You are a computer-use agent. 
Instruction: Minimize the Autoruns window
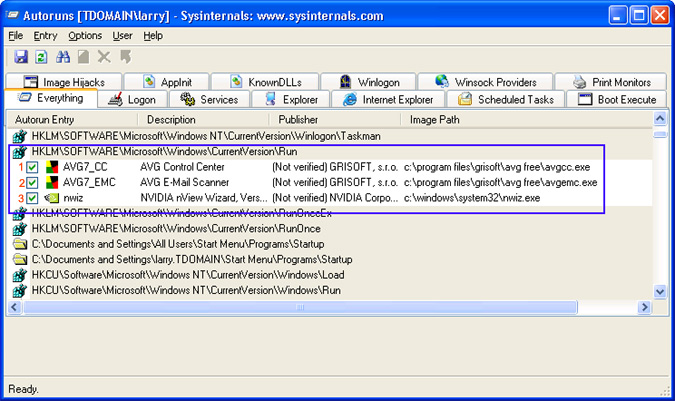click(618, 15)
